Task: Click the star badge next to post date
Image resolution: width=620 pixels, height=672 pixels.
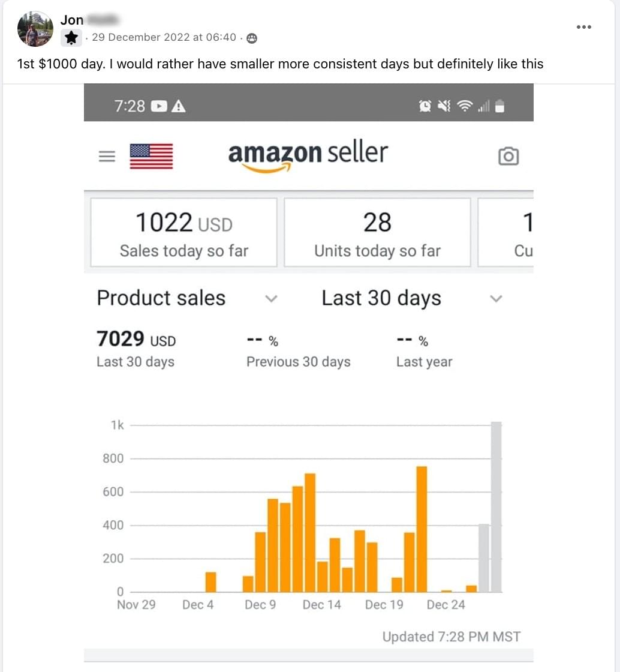Action: pyautogui.click(x=71, y=38)
